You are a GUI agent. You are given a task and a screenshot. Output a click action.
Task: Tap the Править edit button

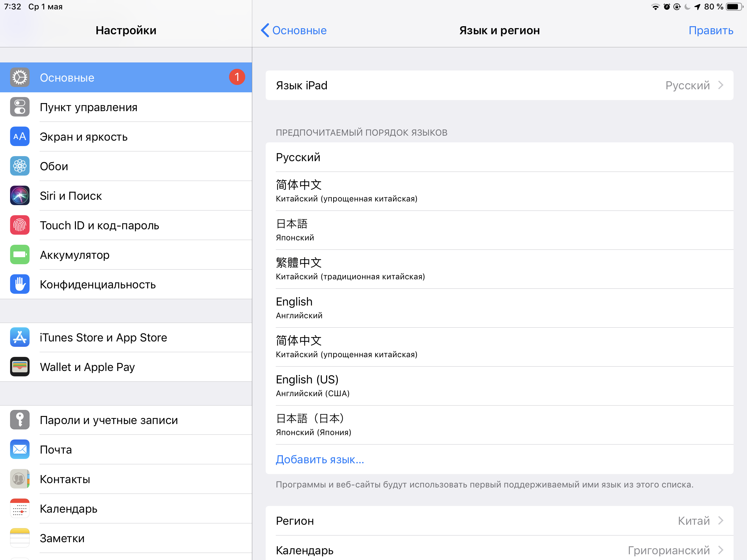coord(710,30)
